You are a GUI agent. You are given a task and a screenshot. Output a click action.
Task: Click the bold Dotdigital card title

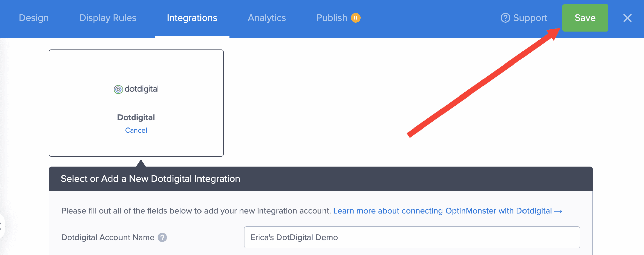[x=136, y=117]
